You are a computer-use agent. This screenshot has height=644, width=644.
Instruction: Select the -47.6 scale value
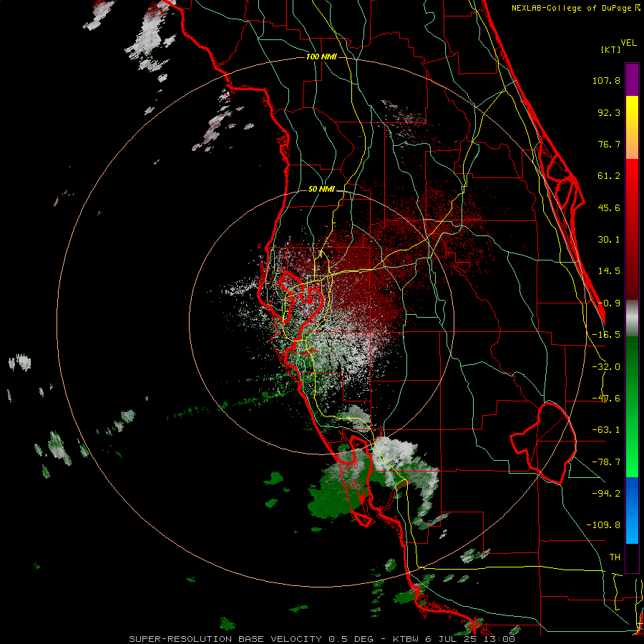(606, 399)
